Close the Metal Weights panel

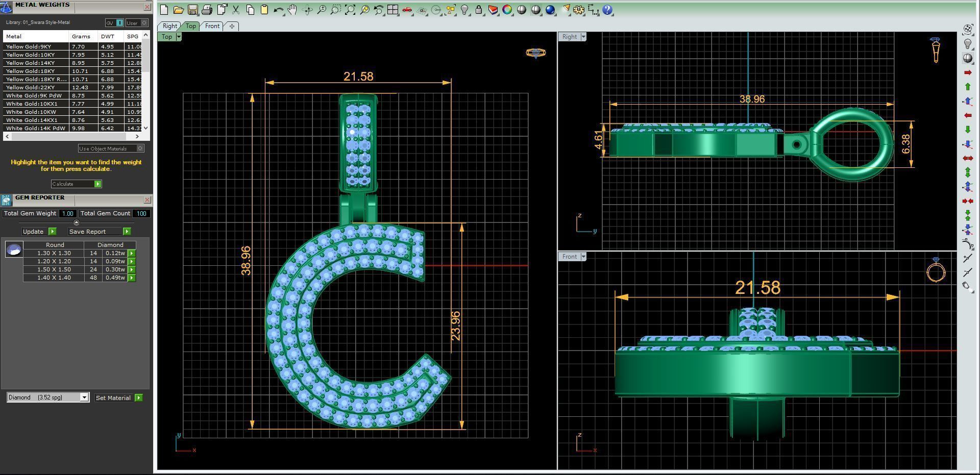pos(147,7)
